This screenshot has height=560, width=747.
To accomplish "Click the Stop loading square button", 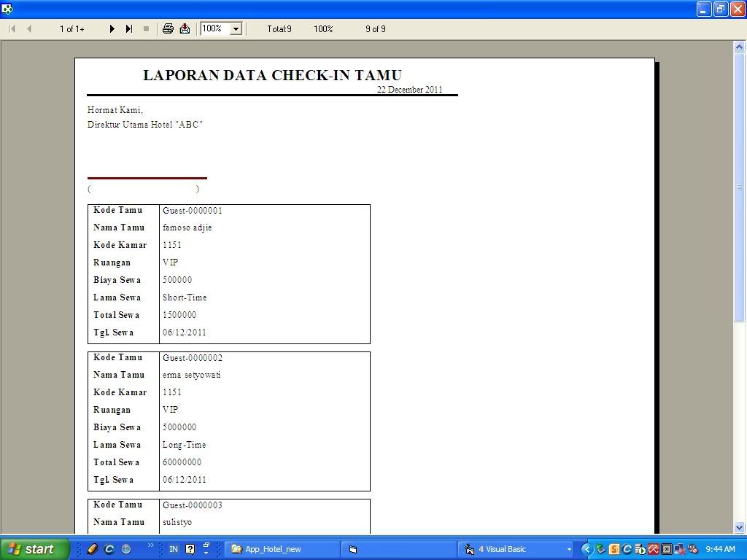I will click(146, 29).
